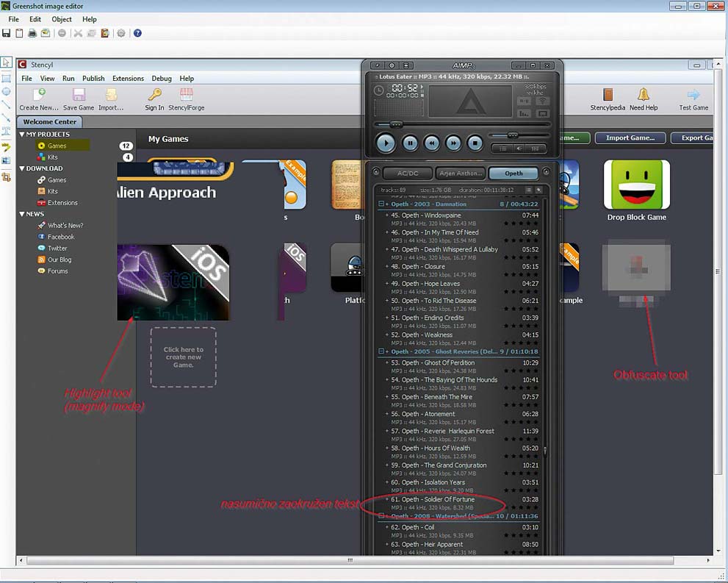Open the Greenshot Object menu
Viewport: 728px width, 583px height.
[62, 19]
